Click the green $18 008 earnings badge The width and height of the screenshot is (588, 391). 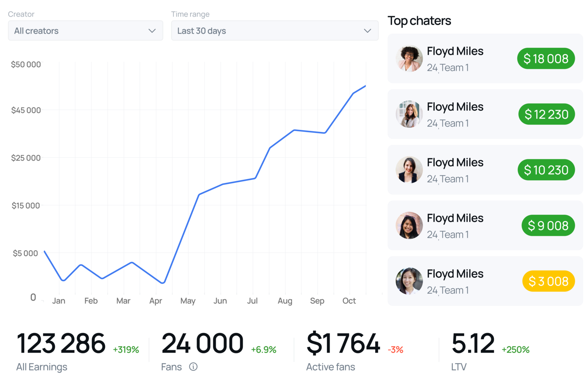pyautogui.click(x=546, y=58)
